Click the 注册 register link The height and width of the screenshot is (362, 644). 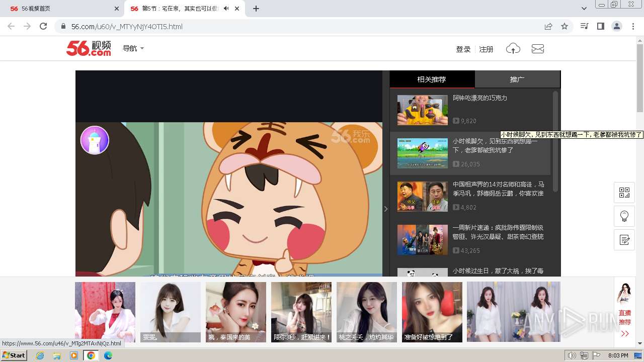[x=486, y=49]
